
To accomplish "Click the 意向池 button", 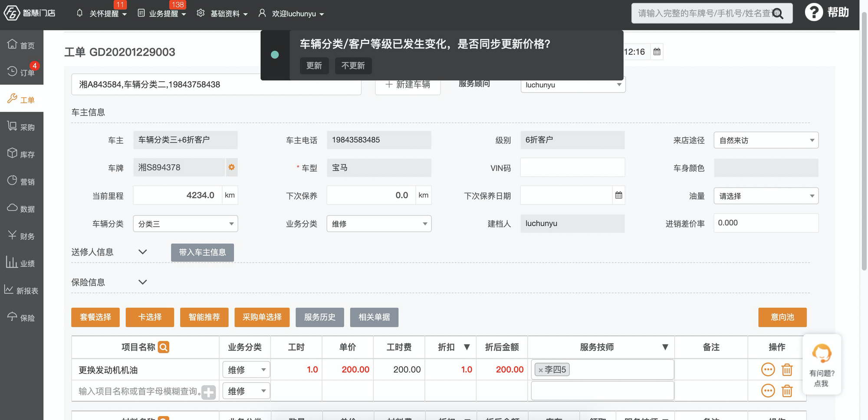I will [783, 317].
